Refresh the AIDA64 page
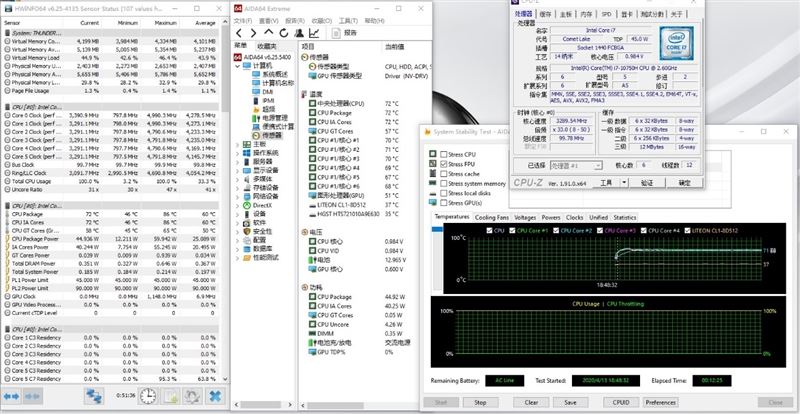This screenshot has height=414, width=800. click(284, 33)
